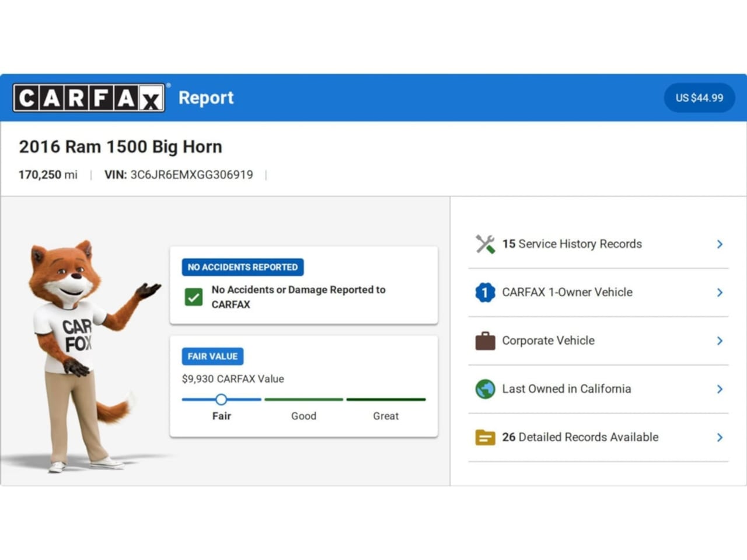Click the Great label under value bar
The width and height of the screenshot is (747, 560).
386,416
